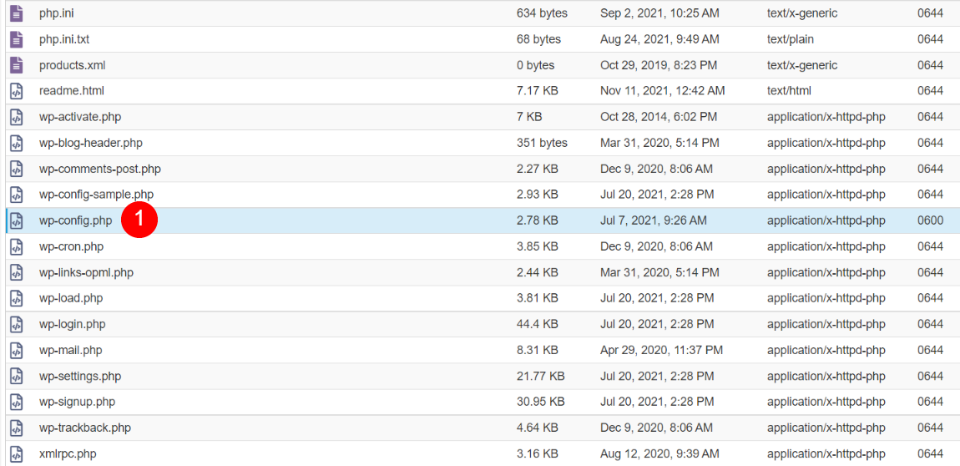The image size is (960, 466).
Task: Click the wp-config.php file icon
Action: [17, 220]
